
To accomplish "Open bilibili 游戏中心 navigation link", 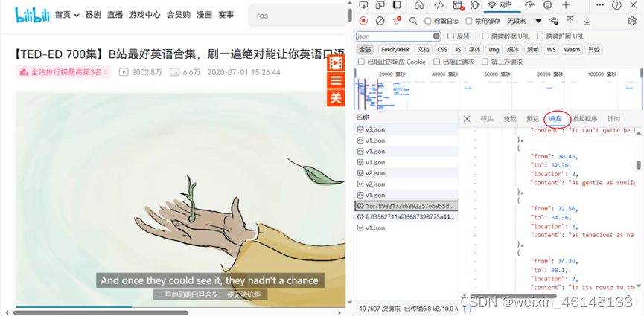I will [144, 15].
